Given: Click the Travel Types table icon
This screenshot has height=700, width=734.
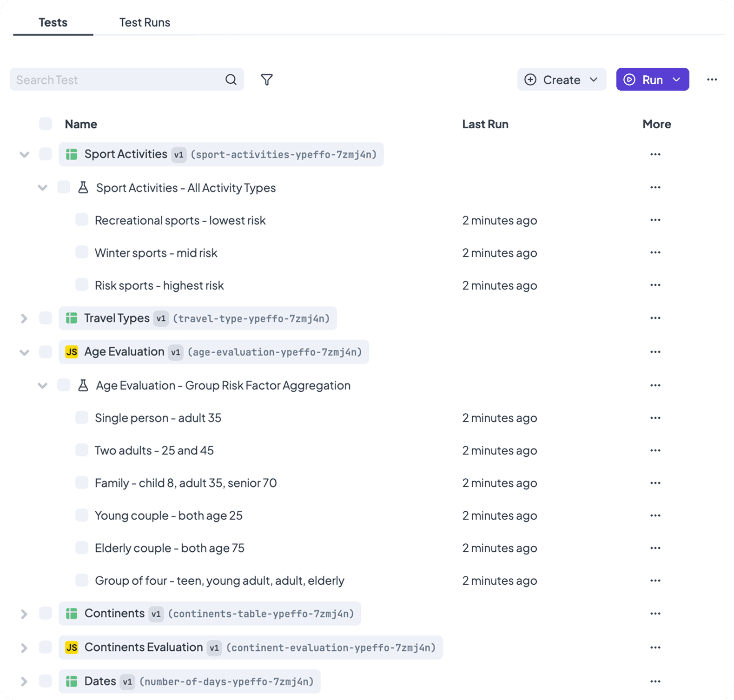Looking at the screenshot, I should (x=72, y=318).
